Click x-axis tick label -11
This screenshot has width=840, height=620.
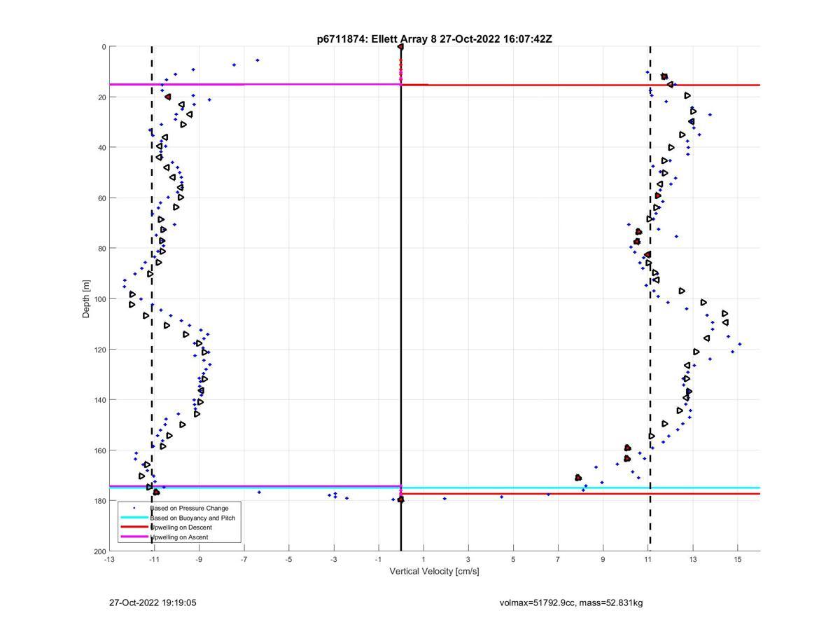pyautogui.click(x=154, y=559)
